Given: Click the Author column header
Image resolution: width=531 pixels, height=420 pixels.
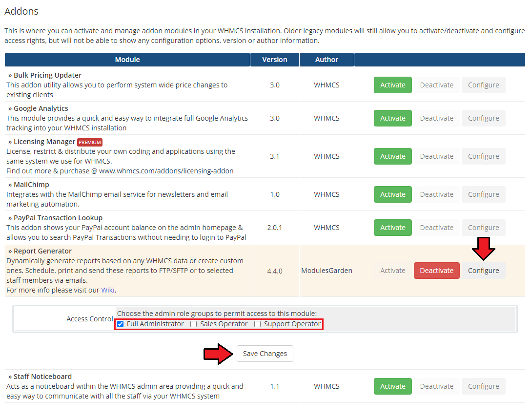Looking at the screenshot, I should point(327,60).
